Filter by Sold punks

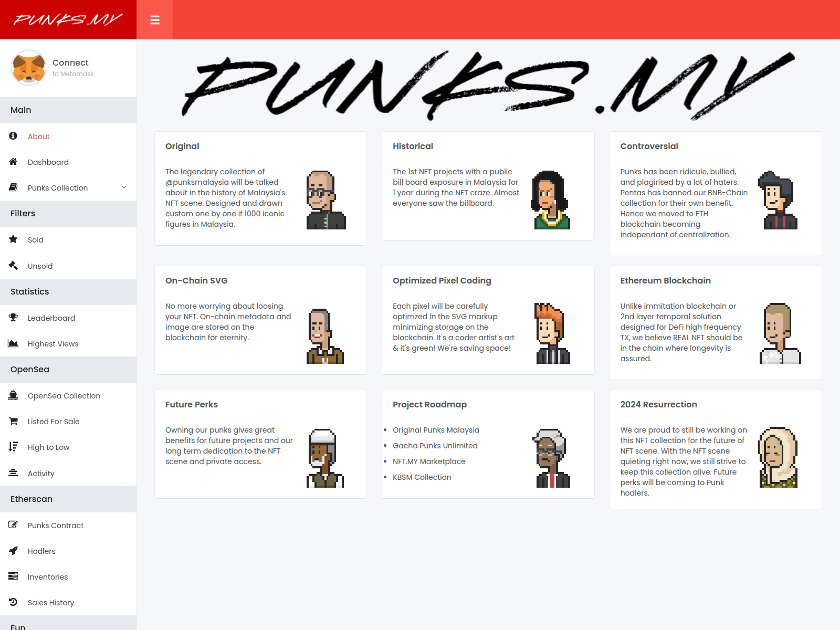(x=68, y=240)
